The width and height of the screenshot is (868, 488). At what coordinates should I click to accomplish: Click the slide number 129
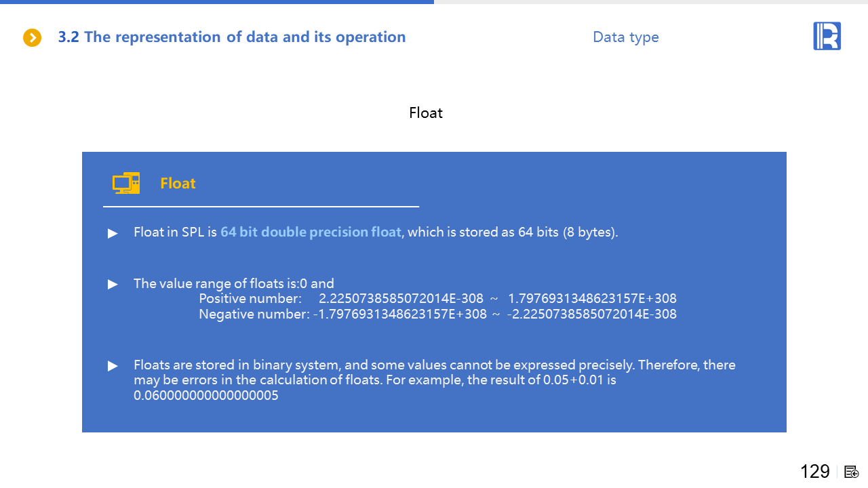pos(814,471)
